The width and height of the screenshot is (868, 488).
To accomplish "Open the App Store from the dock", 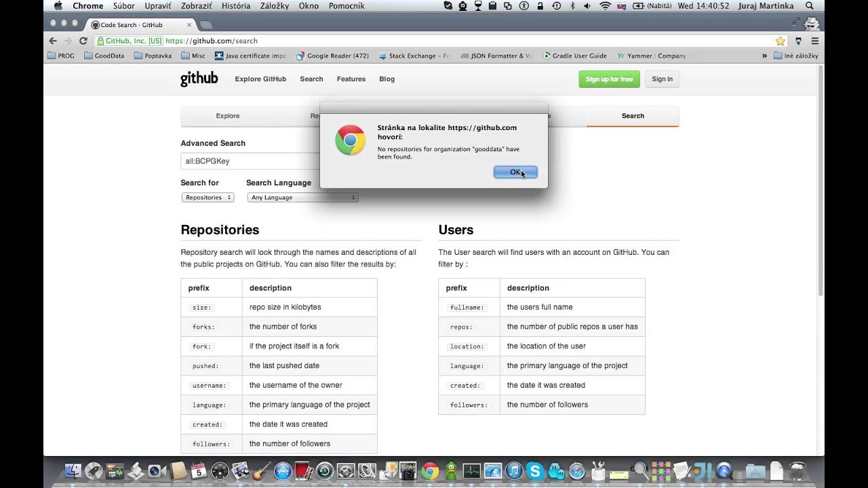I will pos(283,470).
